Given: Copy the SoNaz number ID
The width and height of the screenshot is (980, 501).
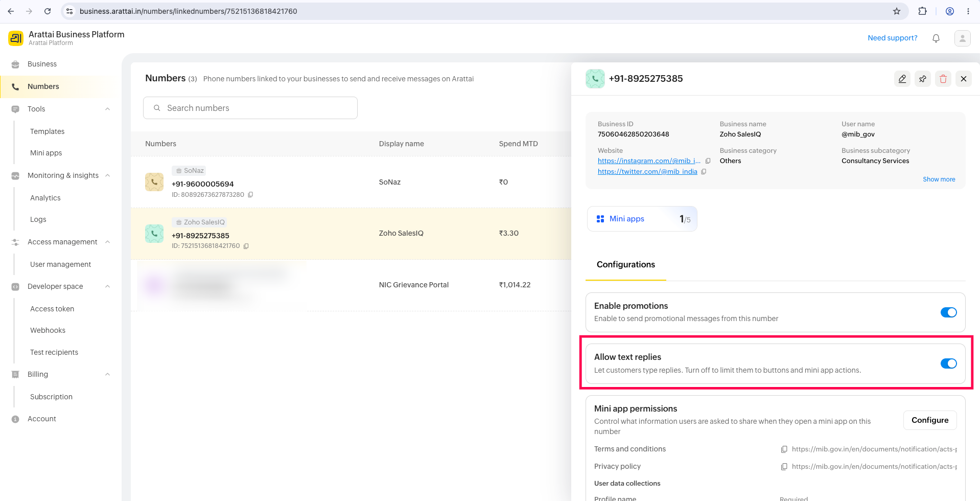Looking at the screenshot, I should click(250, 195).
